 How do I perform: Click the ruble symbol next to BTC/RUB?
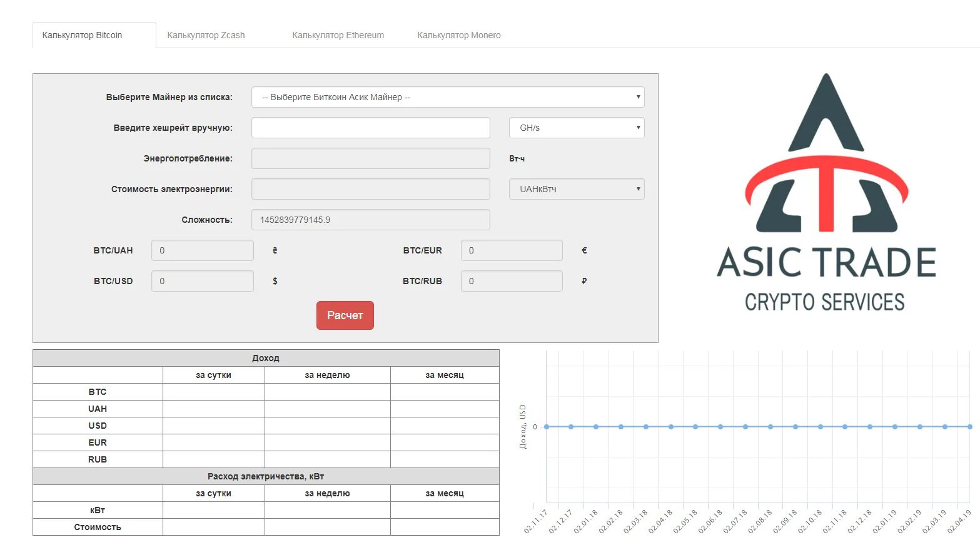pyautogui.click(x=584, y=281)
